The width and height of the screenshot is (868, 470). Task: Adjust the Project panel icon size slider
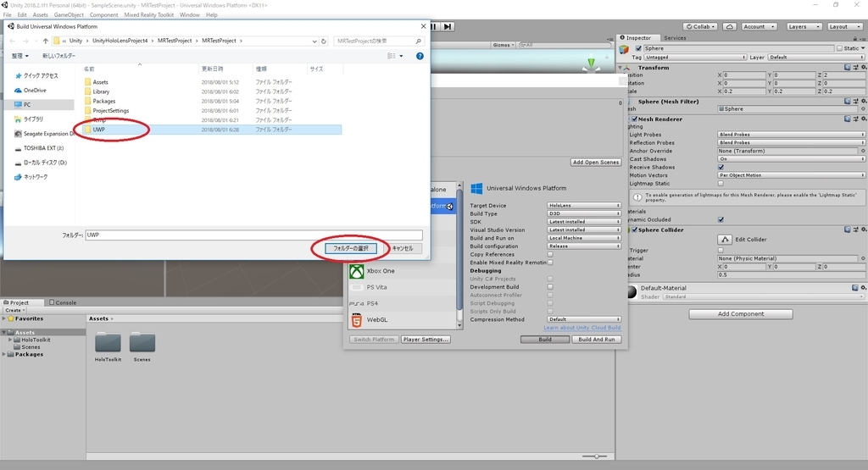(597, 456)
